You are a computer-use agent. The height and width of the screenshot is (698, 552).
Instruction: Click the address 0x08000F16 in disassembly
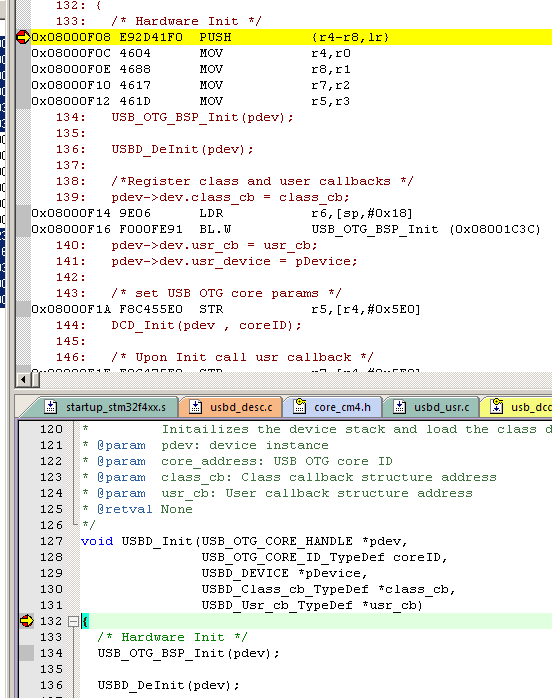70,229
